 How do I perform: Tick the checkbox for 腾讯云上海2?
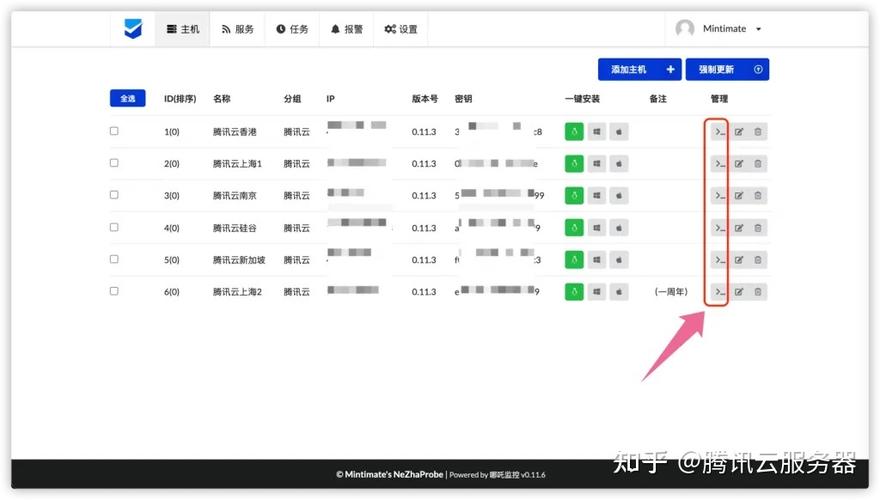(114, 291)
